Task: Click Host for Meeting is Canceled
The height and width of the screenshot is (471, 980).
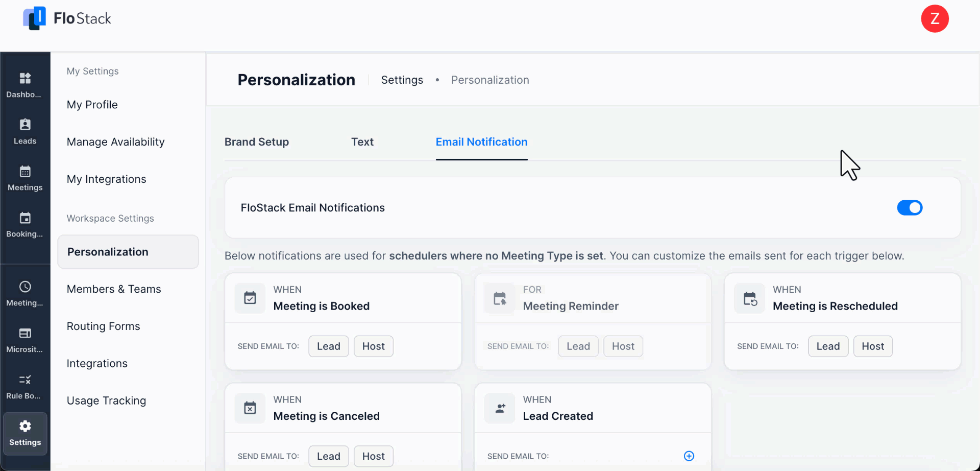Action: (x=374, y=456)
